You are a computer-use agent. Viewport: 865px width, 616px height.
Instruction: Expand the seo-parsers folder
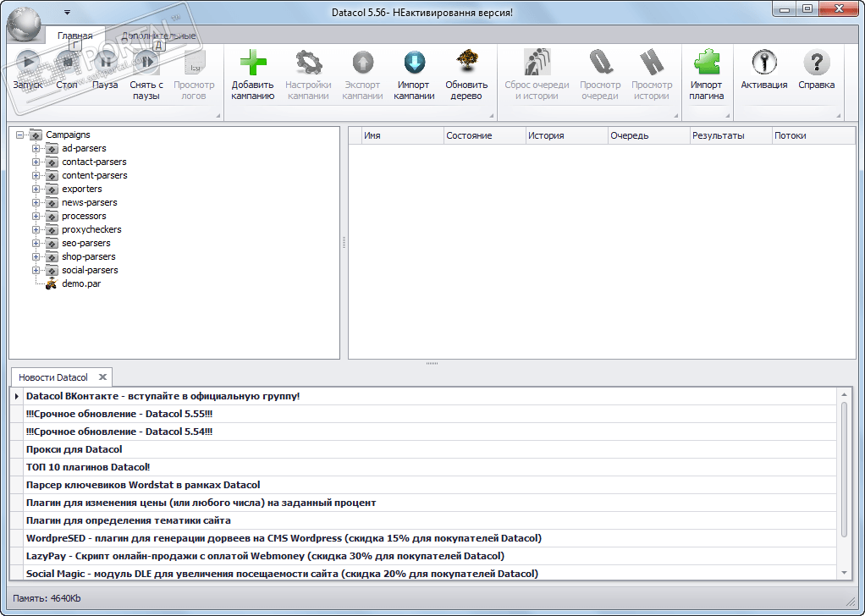(x=36, y=243)
